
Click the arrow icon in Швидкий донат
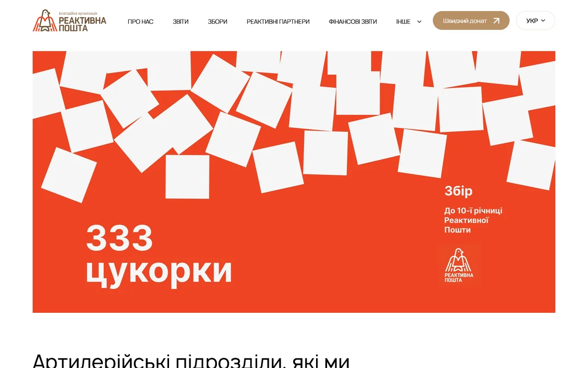(496, 21)
